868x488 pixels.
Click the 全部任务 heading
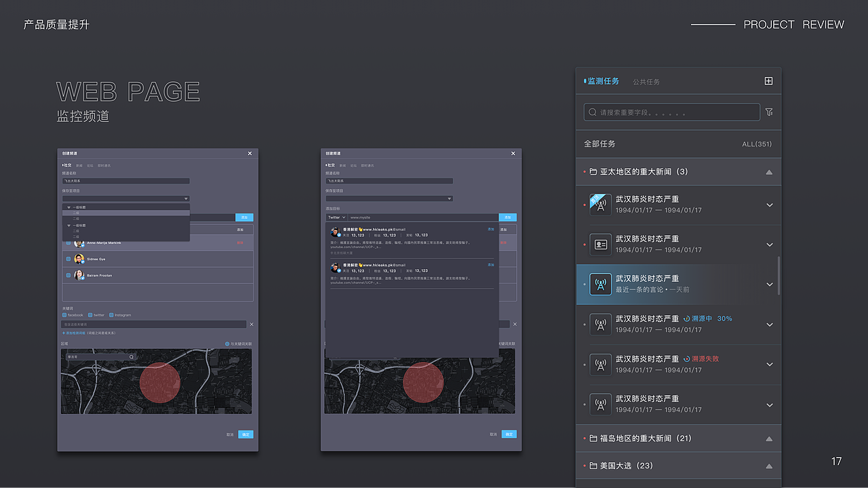600,144
